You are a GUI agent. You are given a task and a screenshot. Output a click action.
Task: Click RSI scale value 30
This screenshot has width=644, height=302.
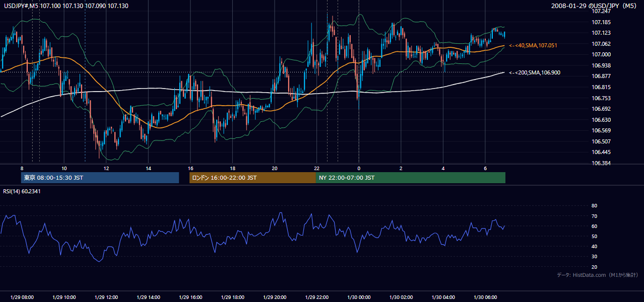(594, 257)
